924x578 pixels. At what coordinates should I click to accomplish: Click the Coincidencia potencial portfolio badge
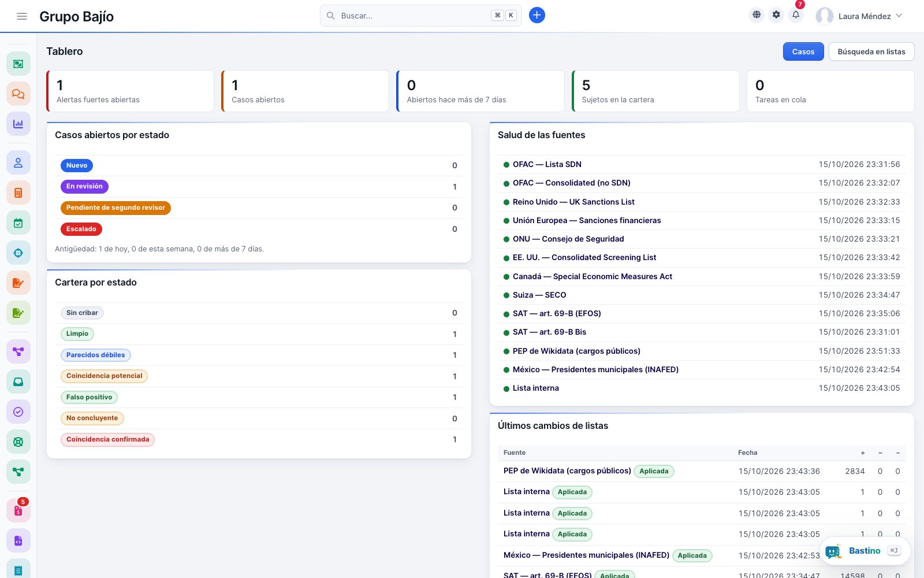[105, 376]
